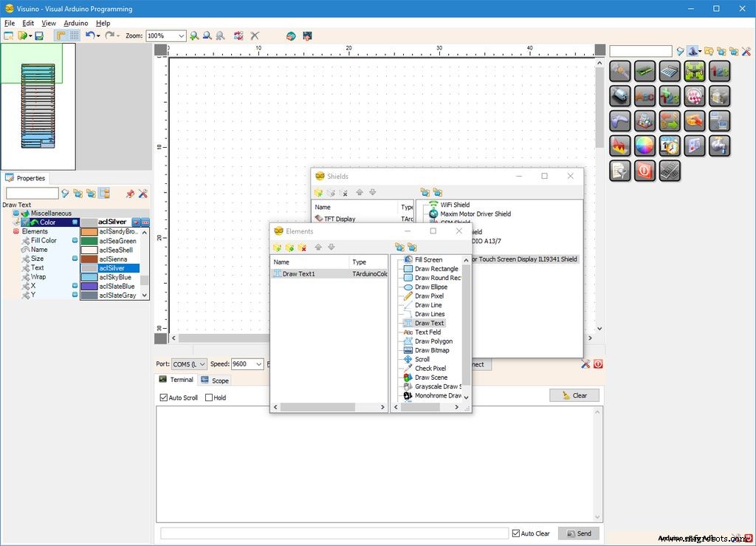
Task: Click the Zoom In magnifier toolbar icon
Action: [x=194, y=35]
